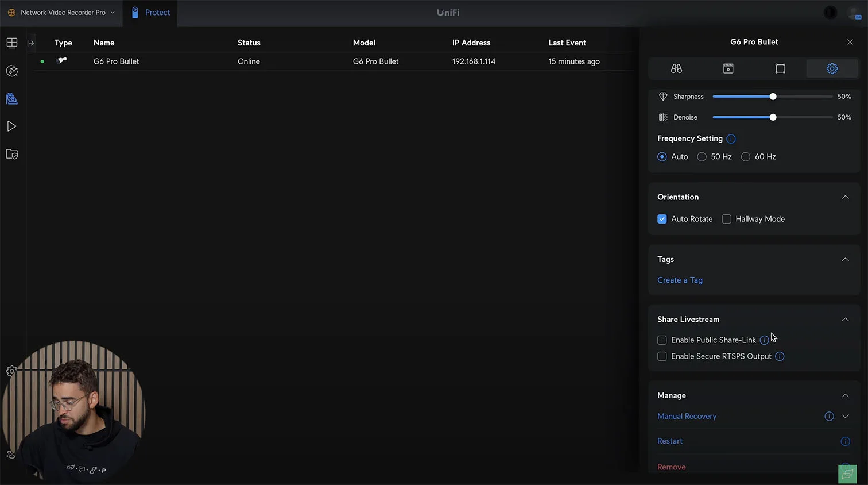Click the Online status cell
The height and width of the screenshot is (485, 868).
click(249, 61)
